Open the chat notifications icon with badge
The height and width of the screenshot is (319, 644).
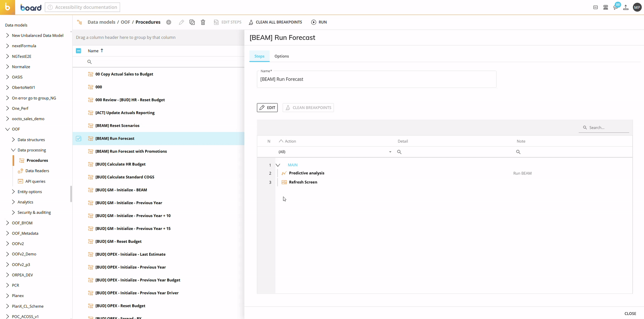point(616,7)
